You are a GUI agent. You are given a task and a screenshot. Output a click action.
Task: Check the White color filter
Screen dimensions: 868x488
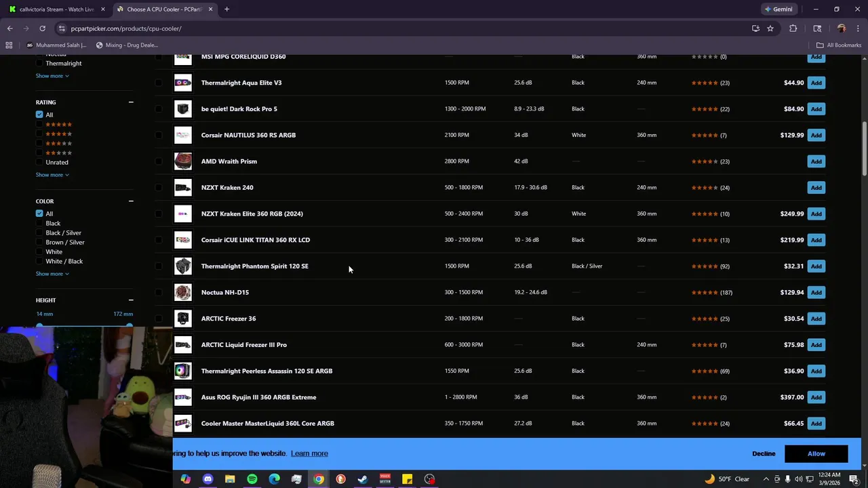click(x=39, y=252)
